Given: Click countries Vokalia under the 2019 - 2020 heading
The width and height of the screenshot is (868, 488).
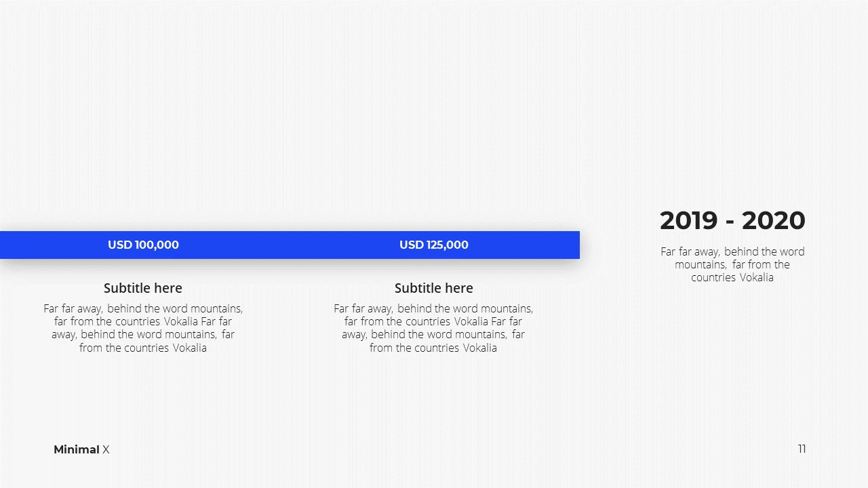Looking at the screenshot, I should pos(732,277).
